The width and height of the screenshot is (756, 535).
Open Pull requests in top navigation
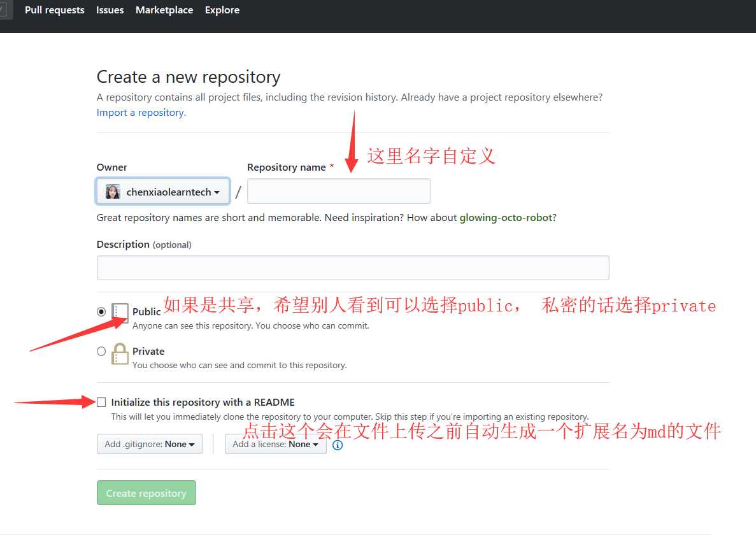(55, 10)
